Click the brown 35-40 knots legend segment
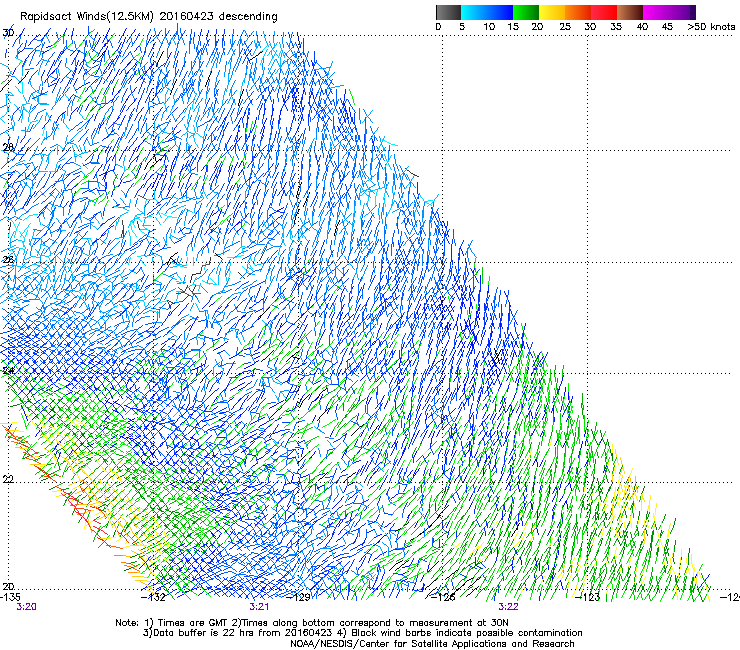Screen dimensions: 740x650 (x=630, y=12)
